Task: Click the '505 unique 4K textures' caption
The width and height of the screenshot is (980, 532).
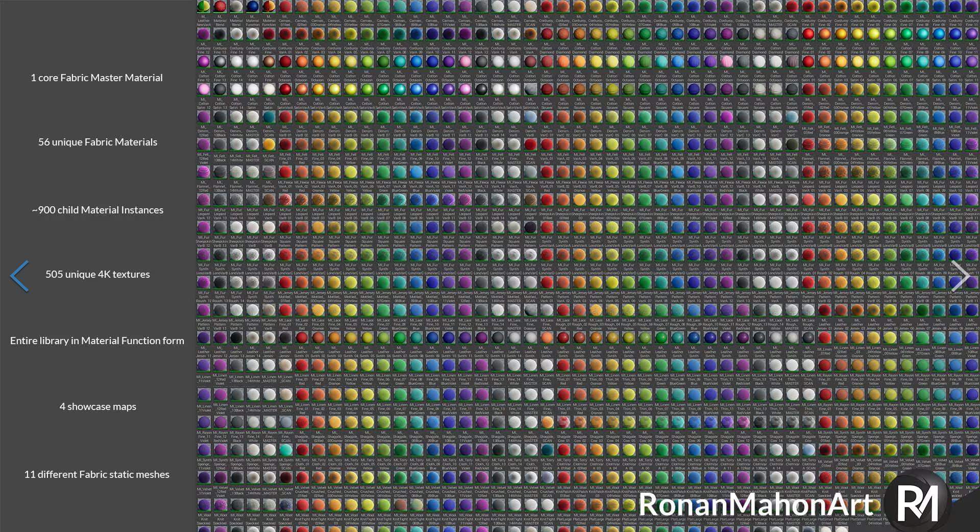Action: (x=97, y=274)
